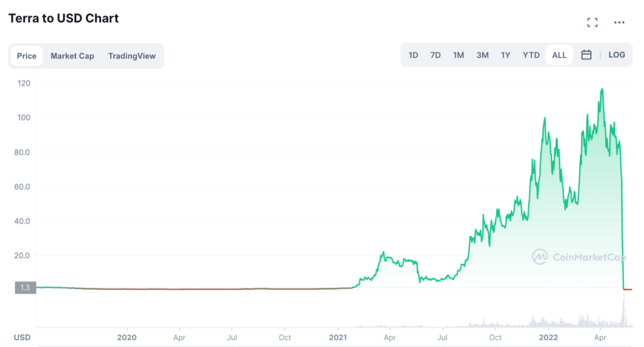Screen dimensions: 644x347
Task: Set the range to YTD
Action: pos(531,55)
